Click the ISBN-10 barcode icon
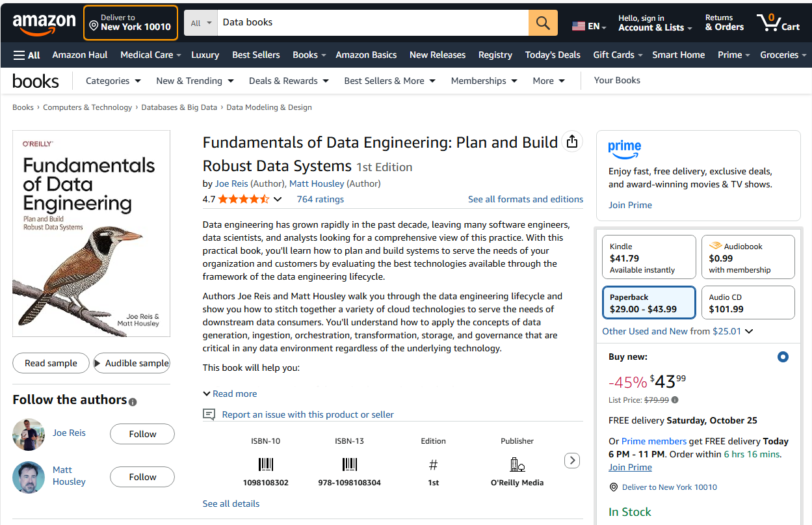 click(265, 464)
